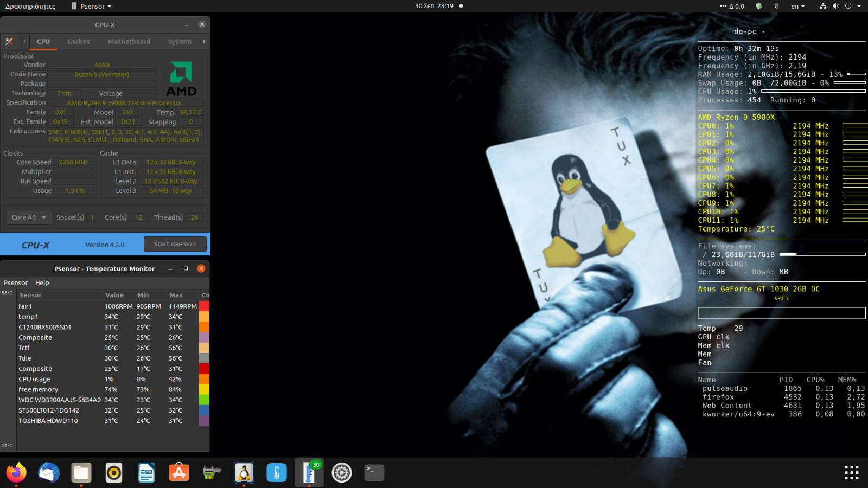Open the blue thermometer app in dock
This screenshot has height=488, width=868.
pyautogui.click(x=277, y=473)
